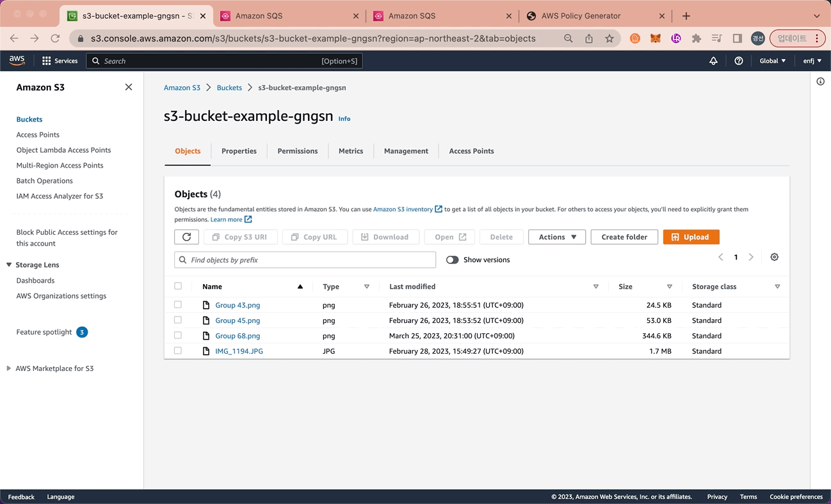Open the Services grid menu
This screenshot has height=504, width=831.
(60, 61)
